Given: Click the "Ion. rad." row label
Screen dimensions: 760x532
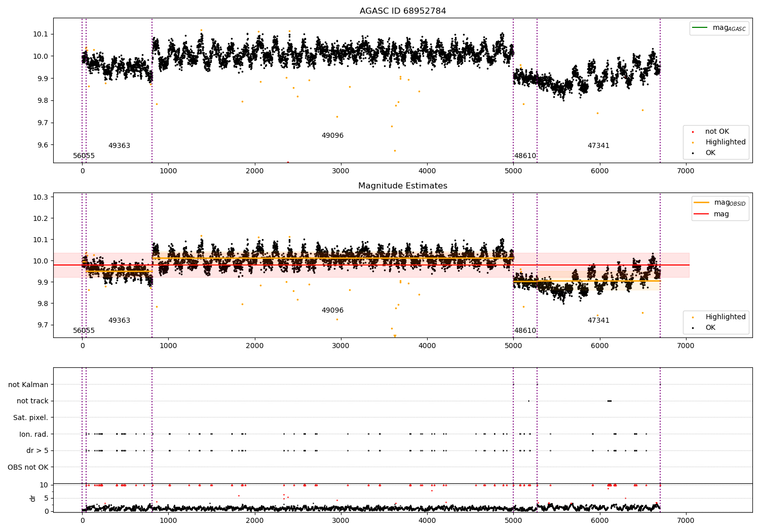Looking at the screenshot, I should click(34, 434).
